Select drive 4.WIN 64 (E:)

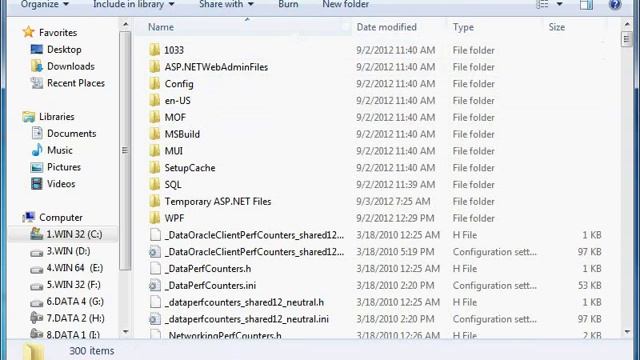pyautogui.click(x=75, y=268)
